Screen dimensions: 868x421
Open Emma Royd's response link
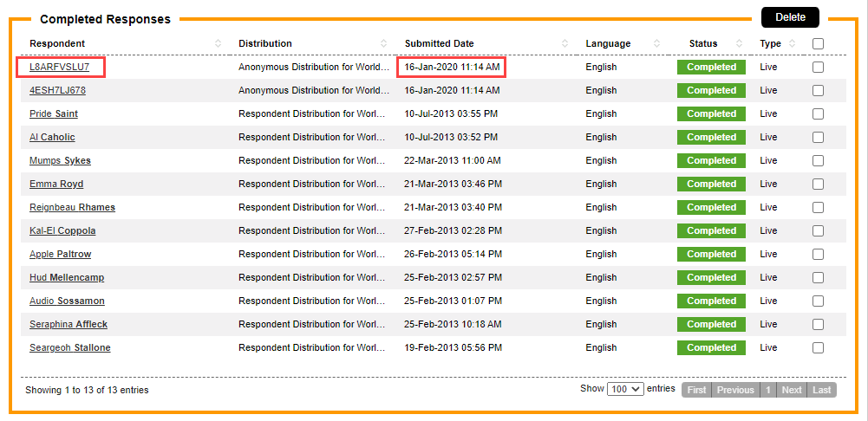tap(56, 185)
